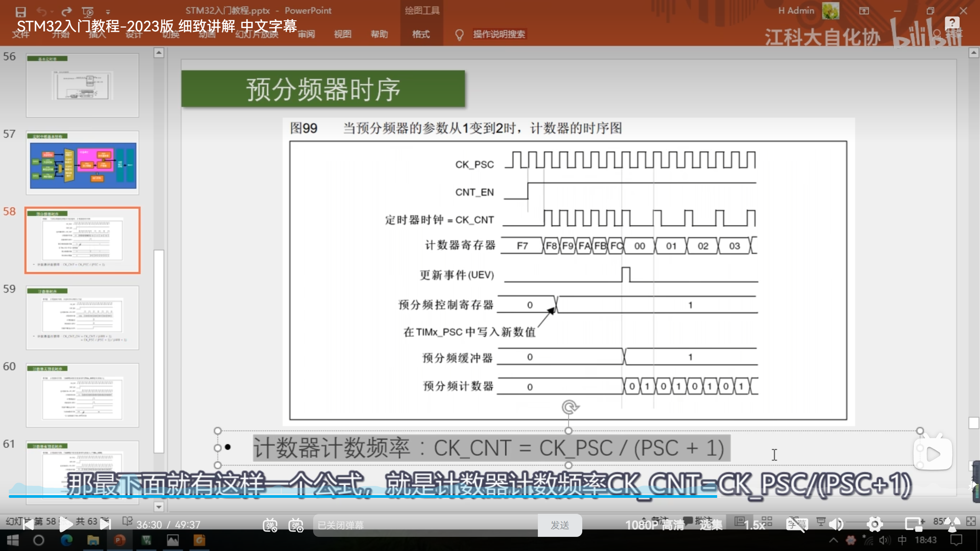Viewport: 980px width, 551px height.
Task: Open video player settings gear
Action: pos(875,525)
